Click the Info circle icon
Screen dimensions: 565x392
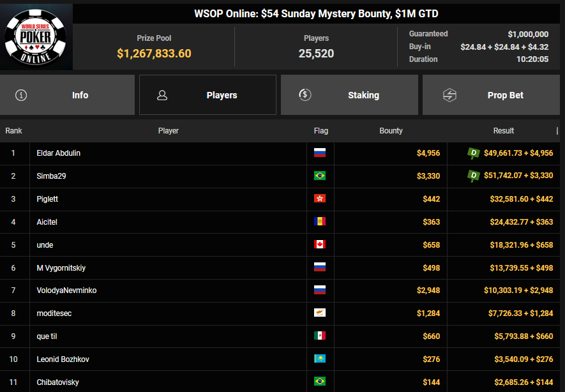click(21, 95)
